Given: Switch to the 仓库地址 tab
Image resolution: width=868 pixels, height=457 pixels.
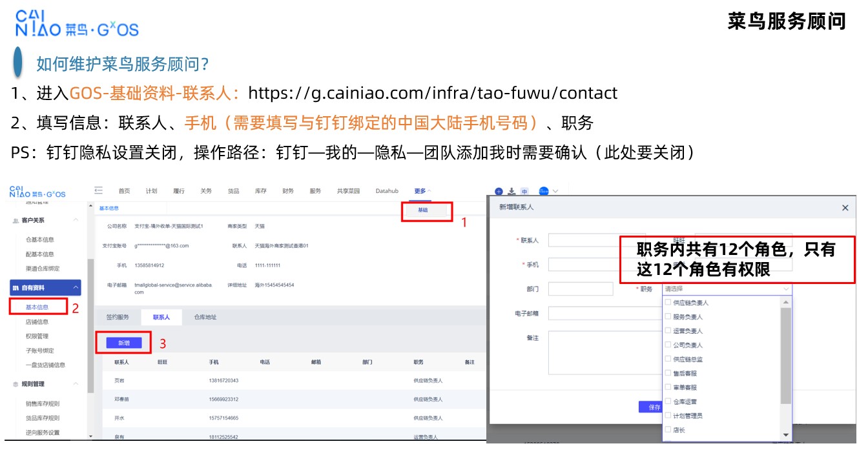Looking at the screenshot, I should [x=205, y=318].
